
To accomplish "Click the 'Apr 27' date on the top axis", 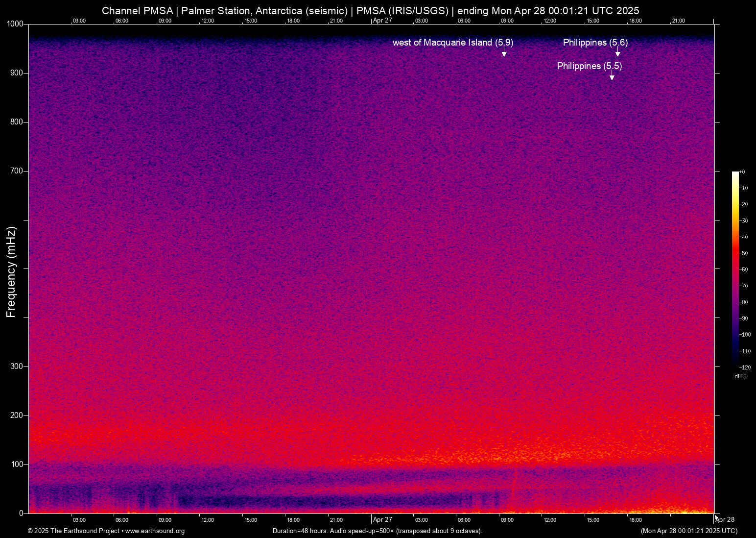I will pyautogui.click(x=382, y=21).
